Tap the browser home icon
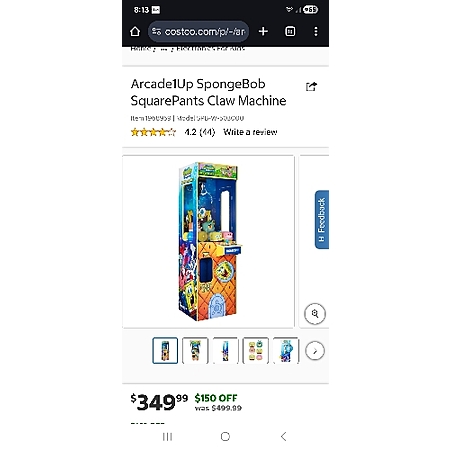Screen dimensions: 450x450 (135, 31)
